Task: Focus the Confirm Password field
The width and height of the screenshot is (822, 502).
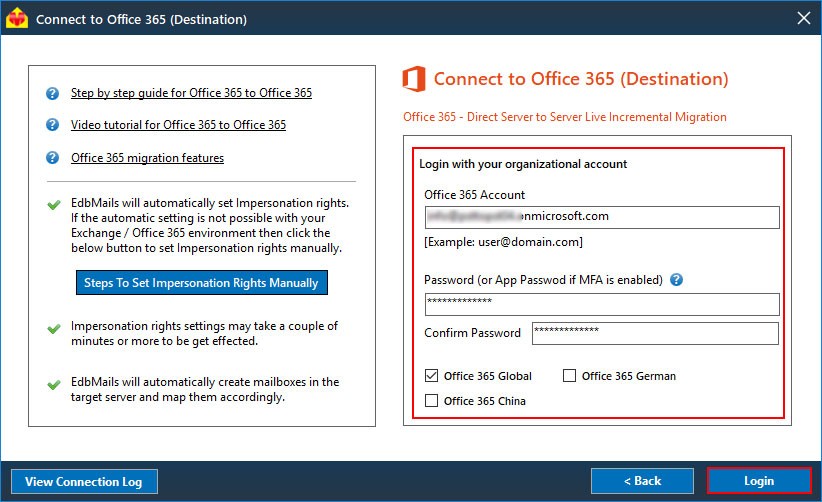Action: (x=655, y=333)
